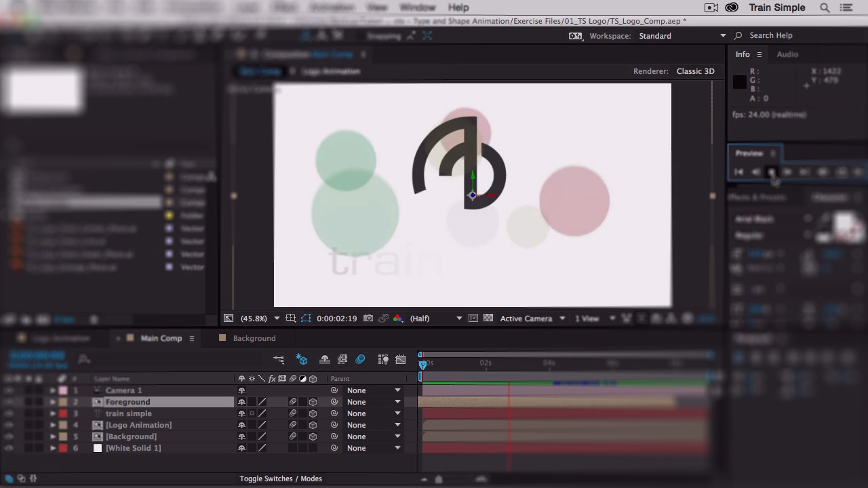868x488 pixels.
Task: Expand the Foreground layer properties
Action: 53,402
